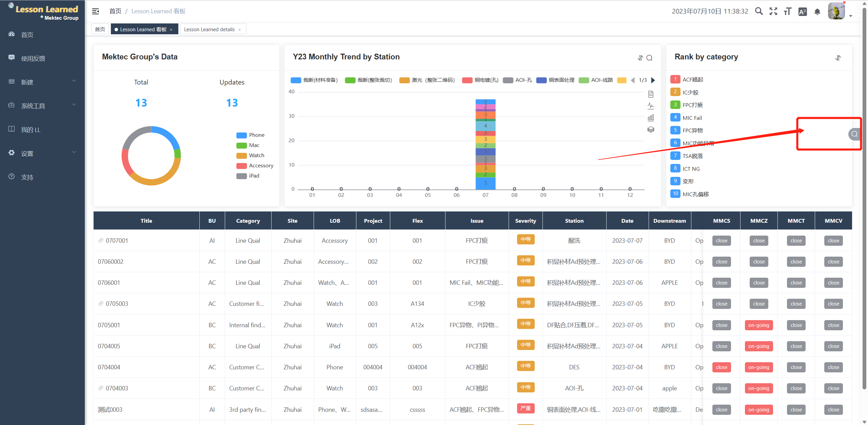Toggle AOI-孔 legend series
868x425 pixels.
pos(517,80)
